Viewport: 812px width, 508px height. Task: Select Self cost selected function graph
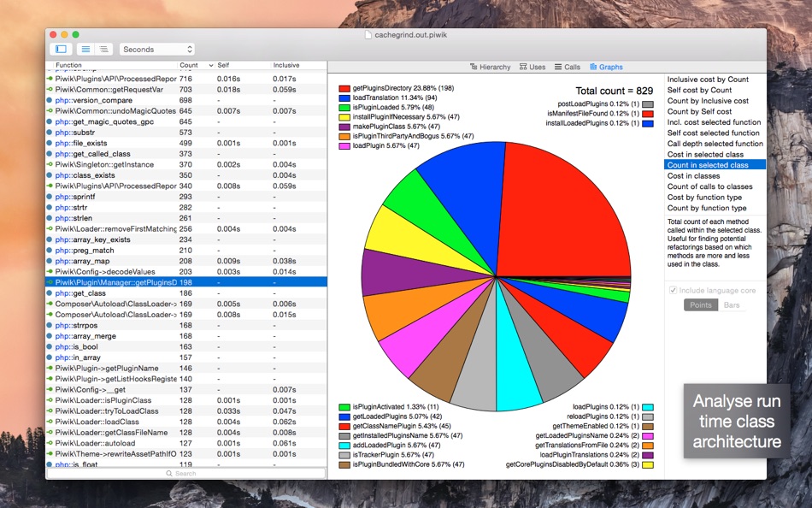715,133
